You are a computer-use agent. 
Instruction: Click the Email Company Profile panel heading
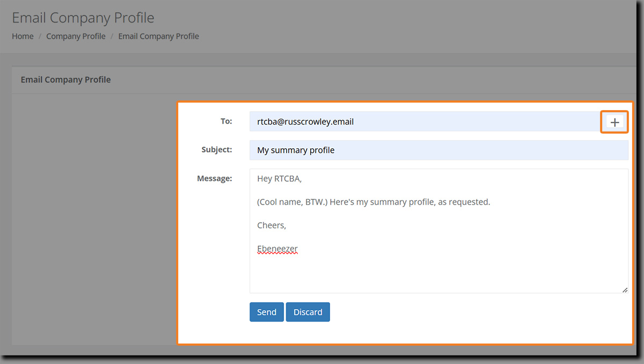65,79
